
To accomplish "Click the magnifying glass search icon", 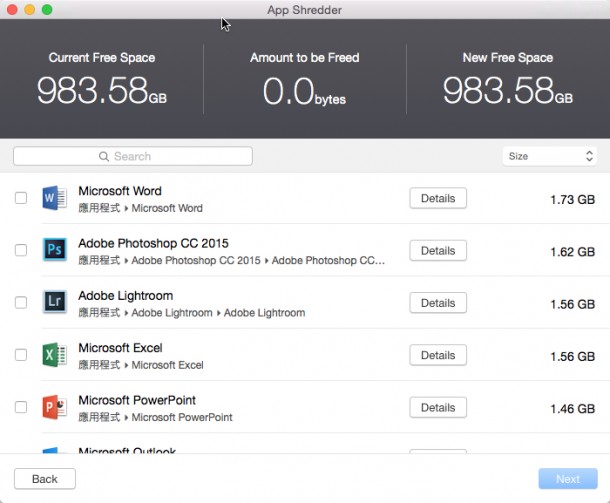I will point(104,157).
